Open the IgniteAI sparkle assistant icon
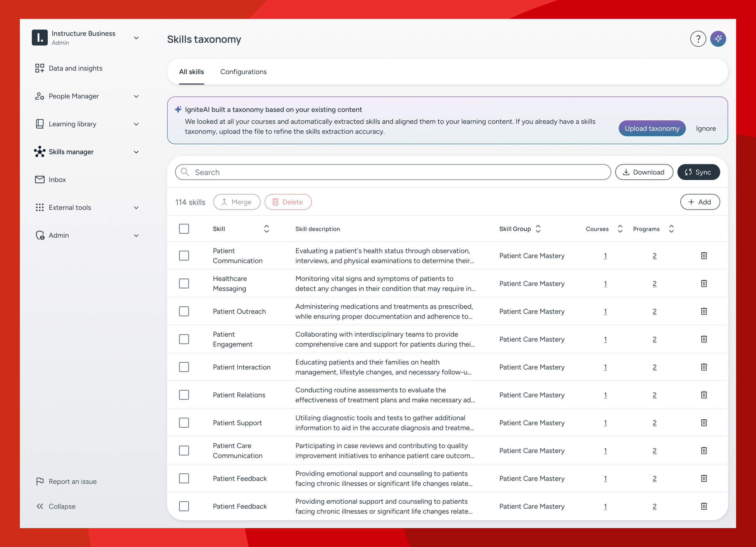The height and width of the screenshot is (547, 756). click(x=718, y=39)
